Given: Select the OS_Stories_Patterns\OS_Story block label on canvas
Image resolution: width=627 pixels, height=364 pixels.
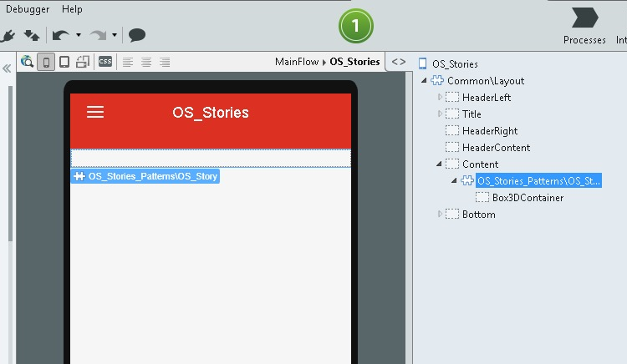Looking at the screenshot, I should click(145, 176).
